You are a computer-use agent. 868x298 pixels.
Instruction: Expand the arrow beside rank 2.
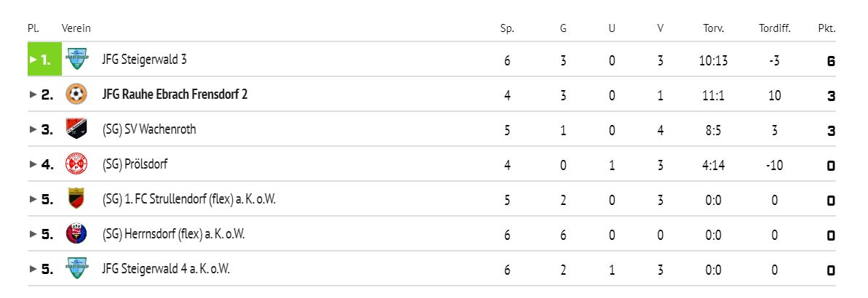33,94
